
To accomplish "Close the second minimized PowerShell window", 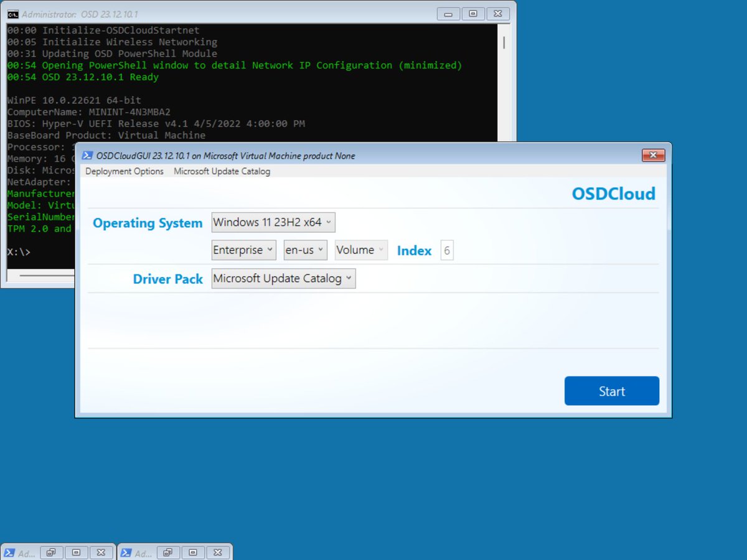I will [x=218, y=552].
